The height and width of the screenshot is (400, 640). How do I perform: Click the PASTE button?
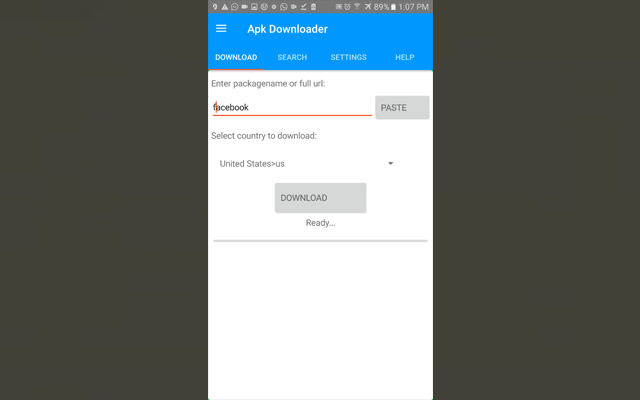[x=402, y=108]
